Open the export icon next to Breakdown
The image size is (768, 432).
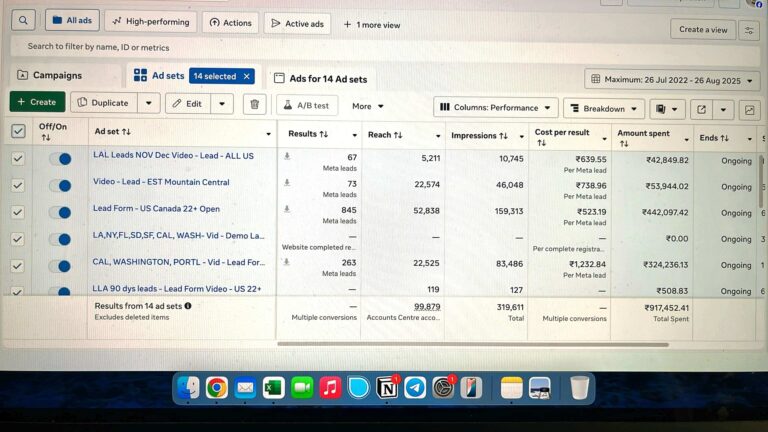point(701,109)
